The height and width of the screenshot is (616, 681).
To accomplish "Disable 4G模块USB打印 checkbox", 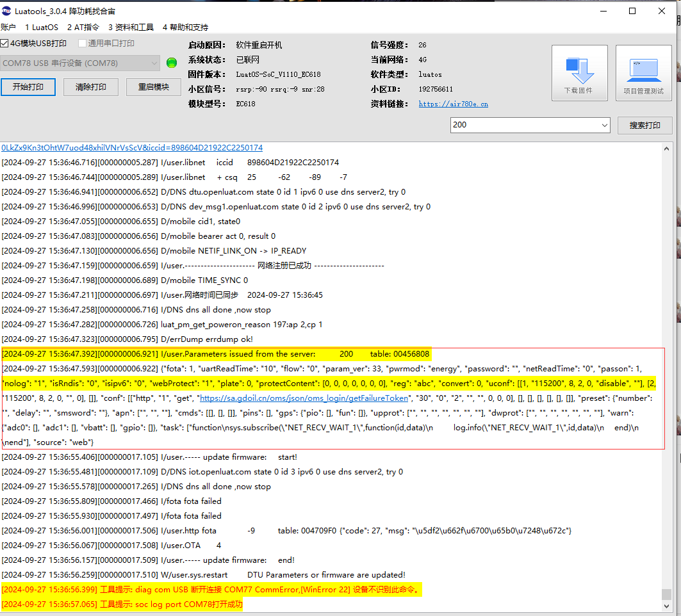I will pos(4,43).
